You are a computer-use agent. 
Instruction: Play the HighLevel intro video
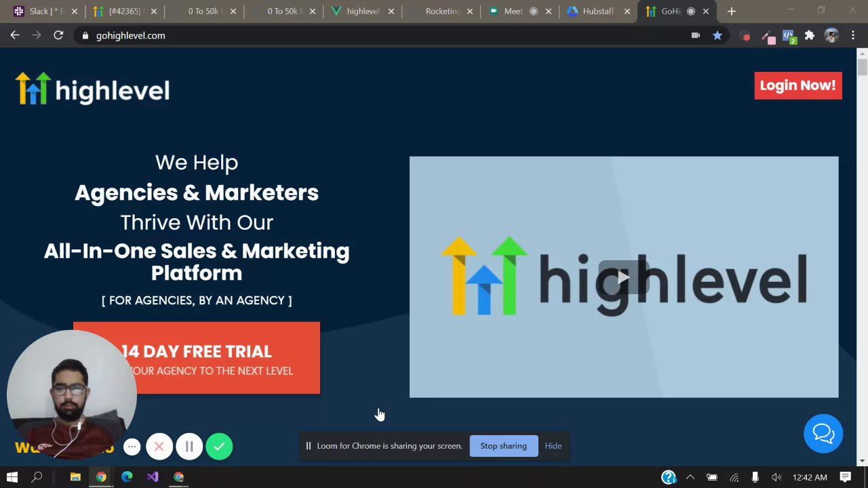(x=624, y=277)
